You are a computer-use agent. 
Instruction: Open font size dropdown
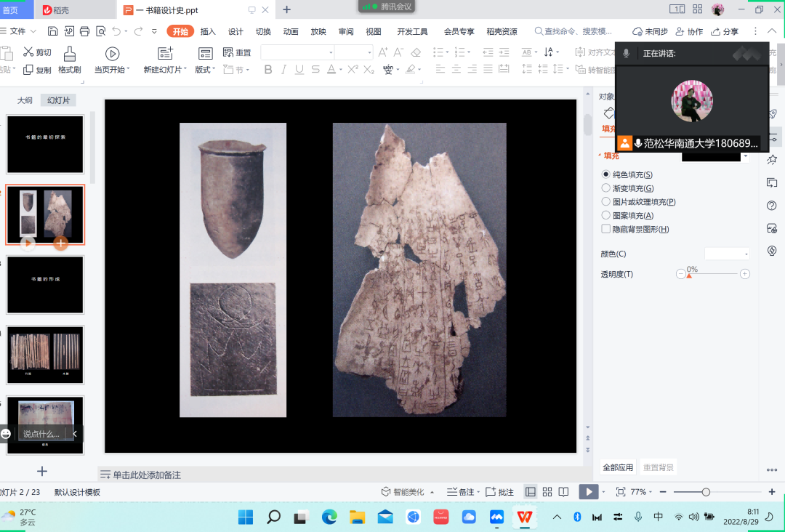click(x=369, y=52)
